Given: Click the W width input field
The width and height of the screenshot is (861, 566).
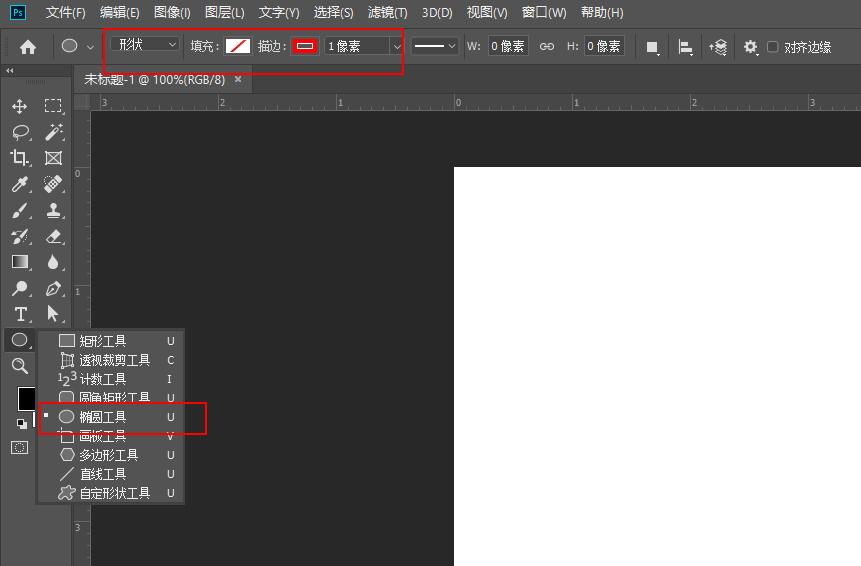Looking at the screenshot, I should click(x=508, y=46).
